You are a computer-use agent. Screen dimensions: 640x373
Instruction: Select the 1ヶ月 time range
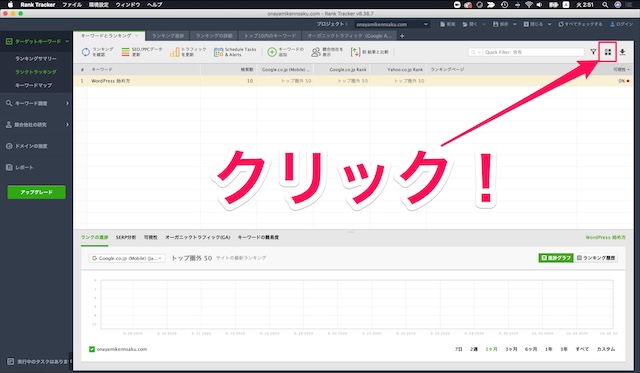coord(491,349)
